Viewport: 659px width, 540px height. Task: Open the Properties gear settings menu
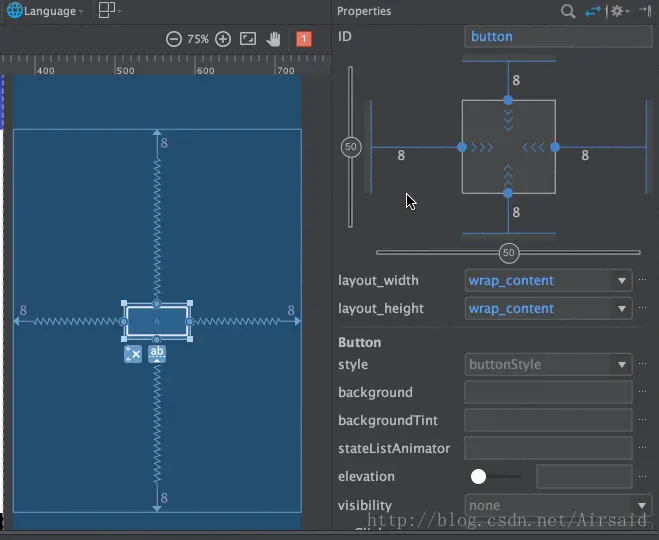tap(619, 11)
